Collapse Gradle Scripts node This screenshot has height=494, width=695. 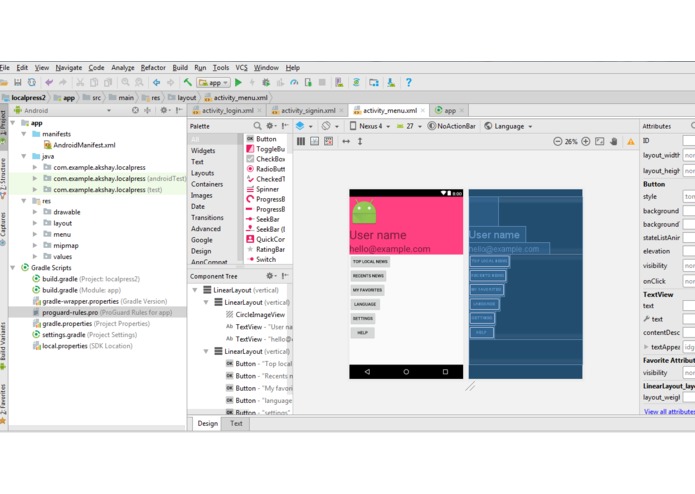point(13,268)
